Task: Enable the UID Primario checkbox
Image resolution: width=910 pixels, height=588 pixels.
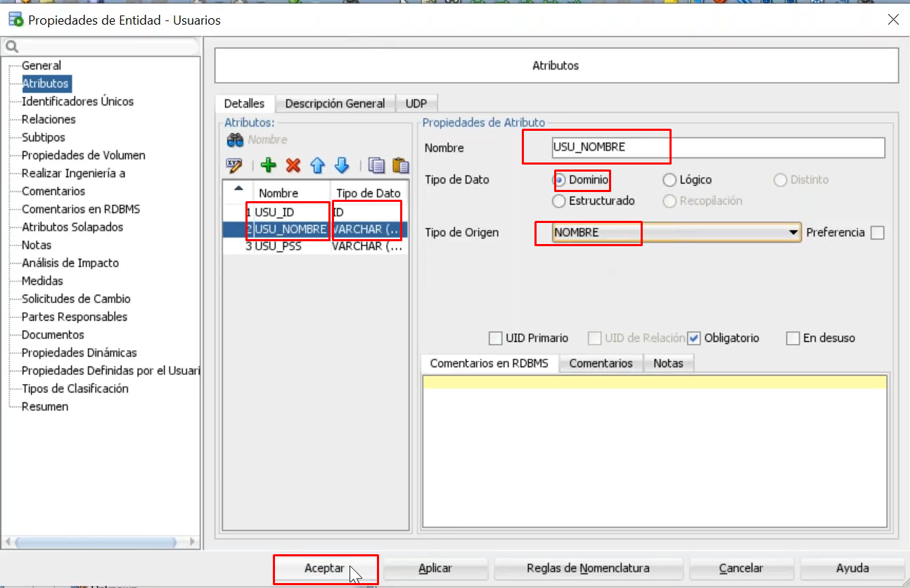Action: 496,338
